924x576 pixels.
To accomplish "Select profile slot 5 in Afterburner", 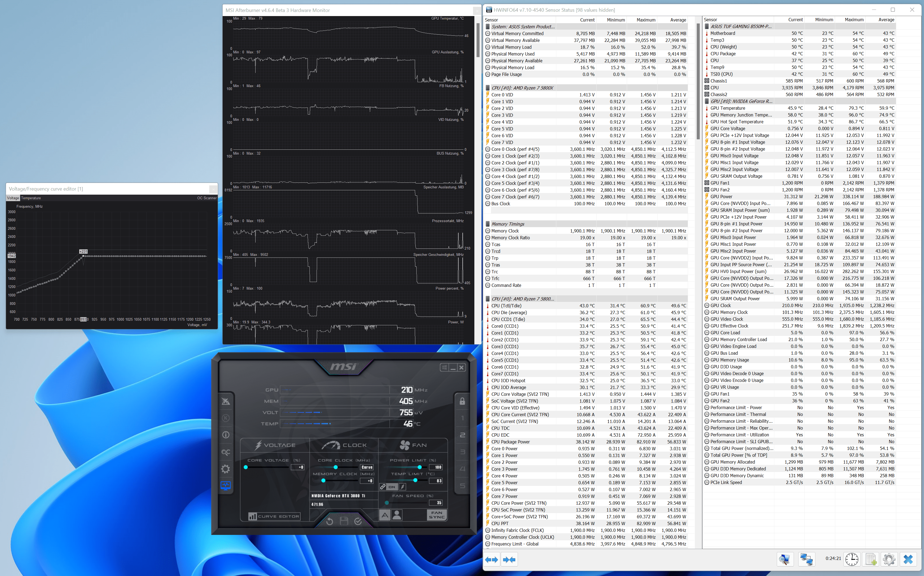I will [462, 486].
